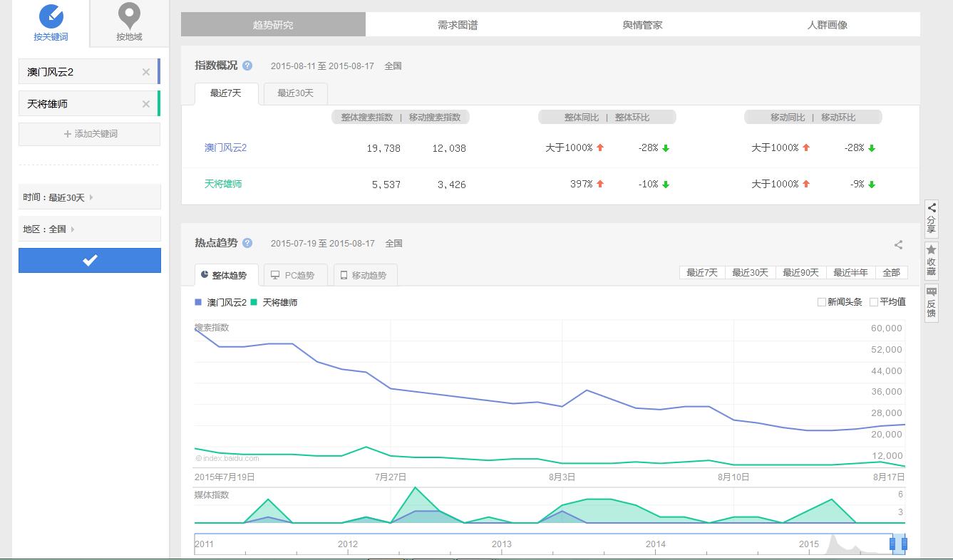Open the 趋势研究 tab
The width and height of the screenshot is (953, 560).
point(273,25)
